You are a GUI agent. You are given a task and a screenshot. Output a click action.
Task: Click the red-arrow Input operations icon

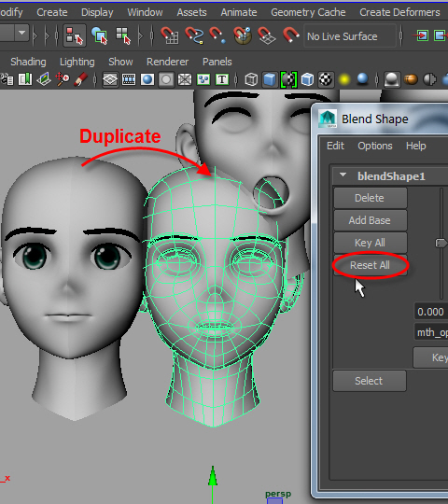tap(421, 35)
